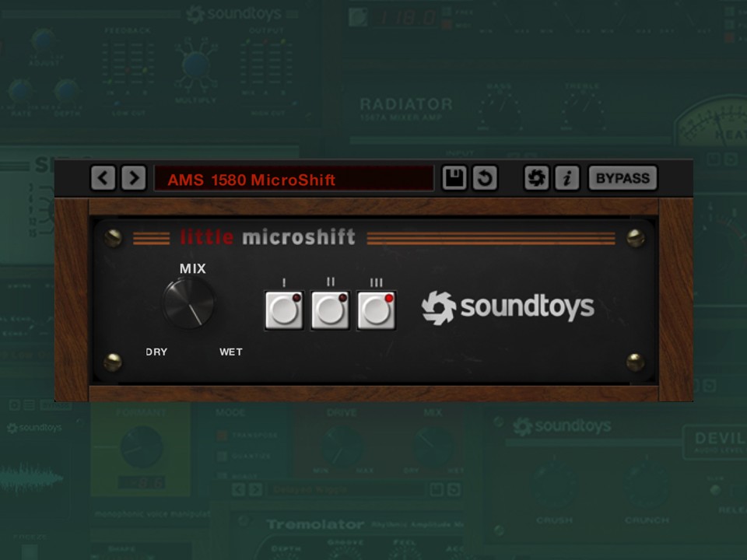Enable mode I button
Screen dimensions: 747x560
click(x=284, y=311)
